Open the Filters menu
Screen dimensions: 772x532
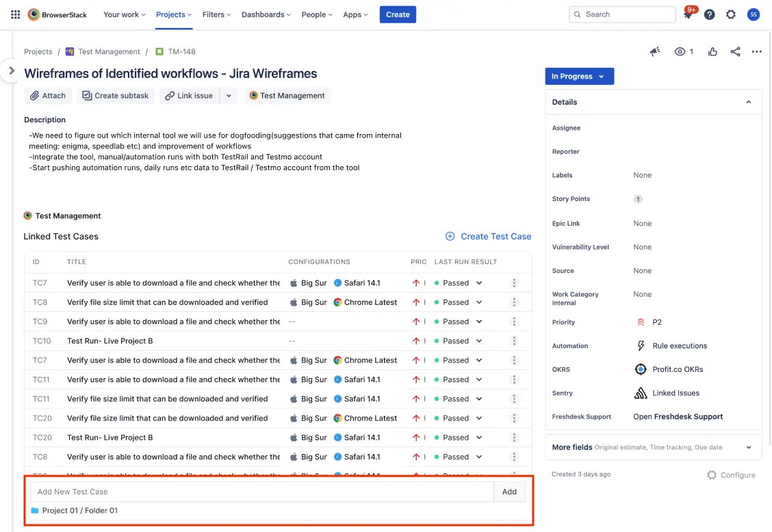point(216,14)
